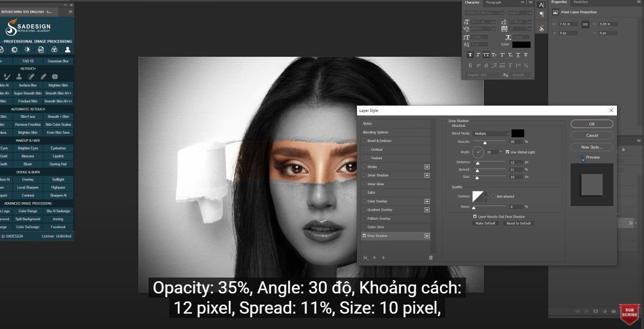
Task: Click OK in Layer Style dialog
Action: [x=592, y=124]
